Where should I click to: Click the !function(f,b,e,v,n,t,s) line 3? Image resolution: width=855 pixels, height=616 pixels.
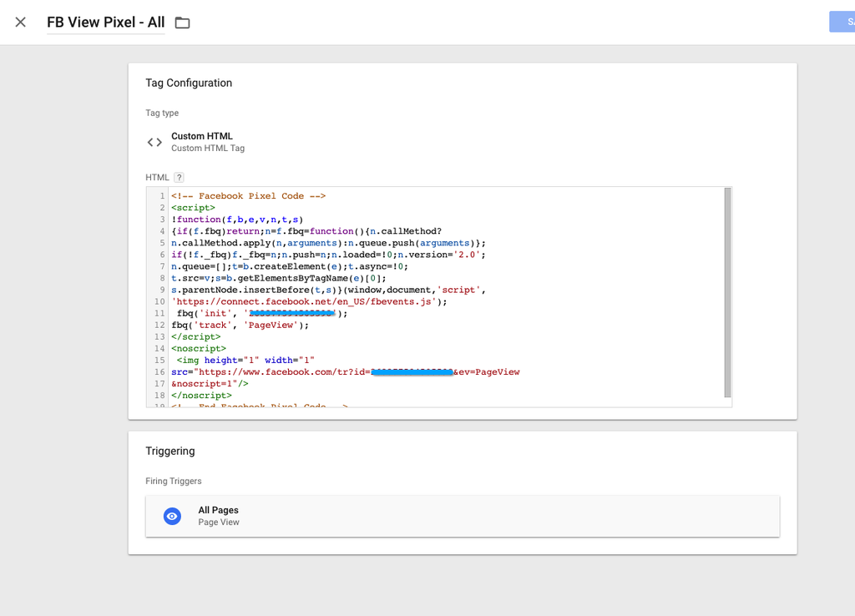tap(237, 220)
